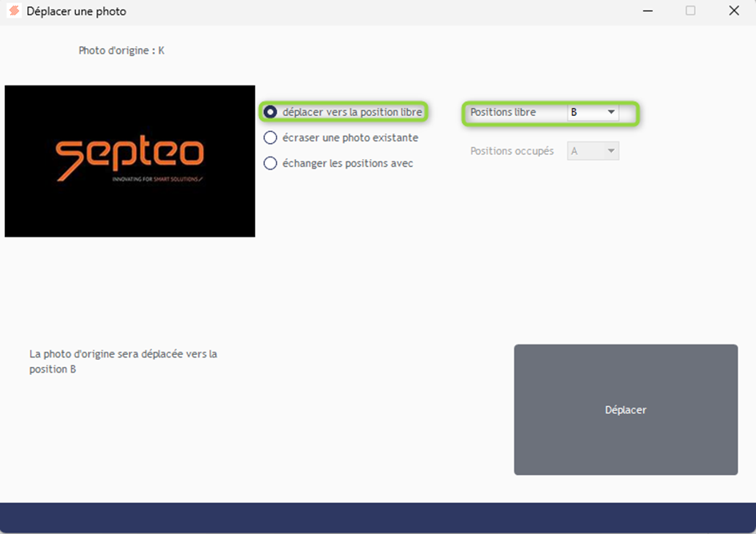The width and height of the screenshot is (756, 534).
Task: Click the Septeo app icon in title bar
Action: (x=14, y=11)
